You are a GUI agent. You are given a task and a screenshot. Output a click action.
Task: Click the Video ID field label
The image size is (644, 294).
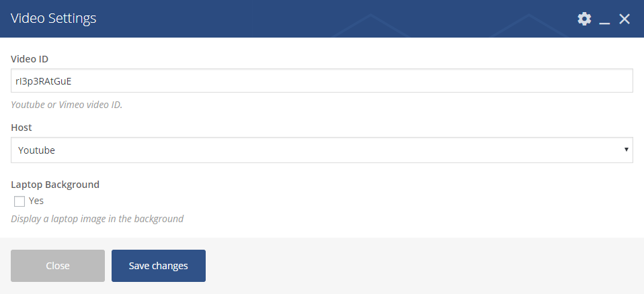(30, 59)
